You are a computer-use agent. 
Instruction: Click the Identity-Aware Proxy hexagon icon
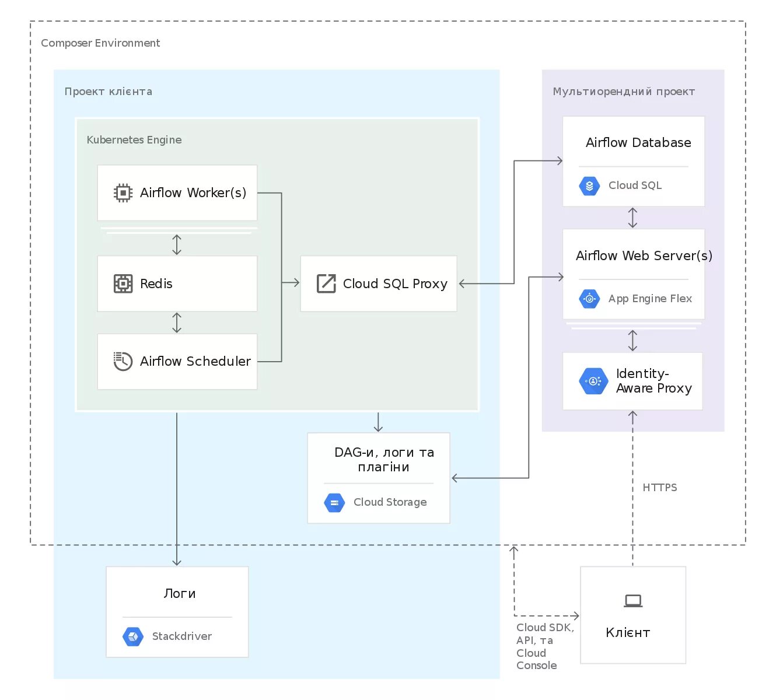coord(593,381)
